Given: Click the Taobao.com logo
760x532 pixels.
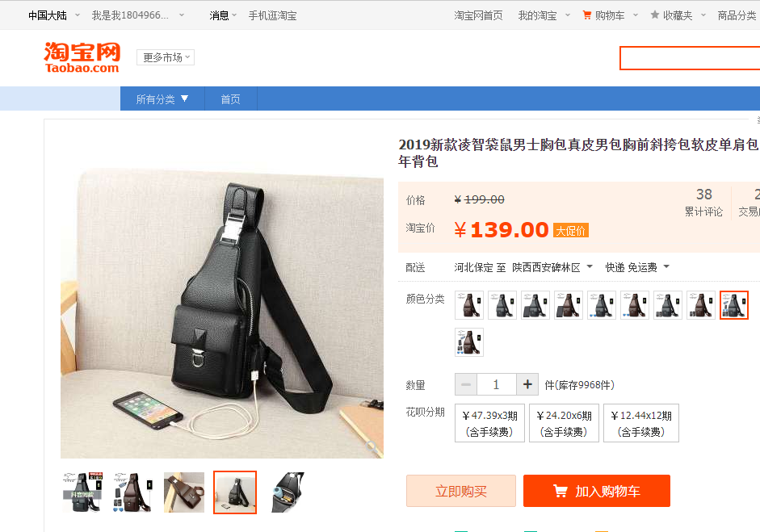Looking at the screenshot, I should pos(82,57).
